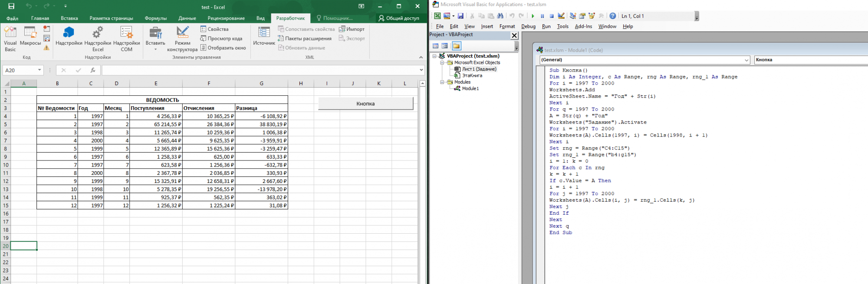Click the Макросы icon in the ribbon

(30, 36)
